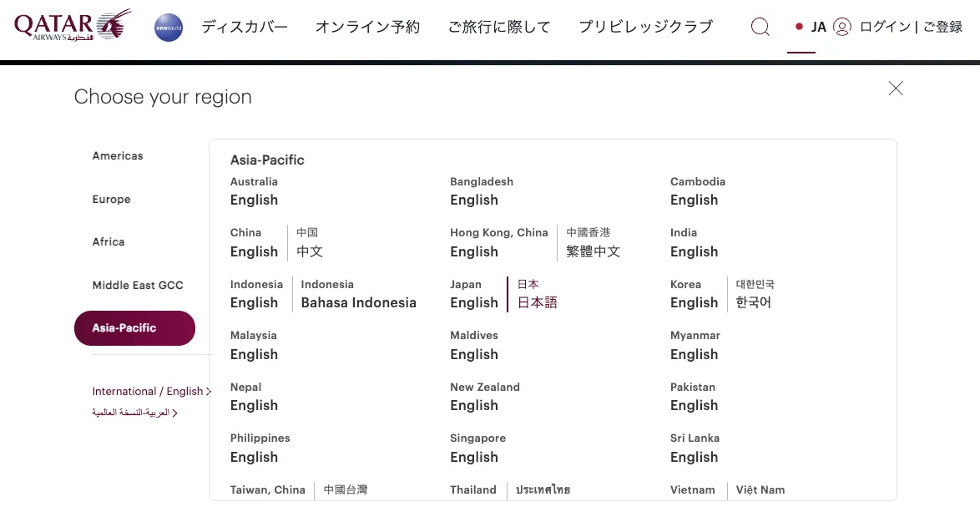
Task: Open the Qatar Airways logo home link
Action: coord(73,25)
